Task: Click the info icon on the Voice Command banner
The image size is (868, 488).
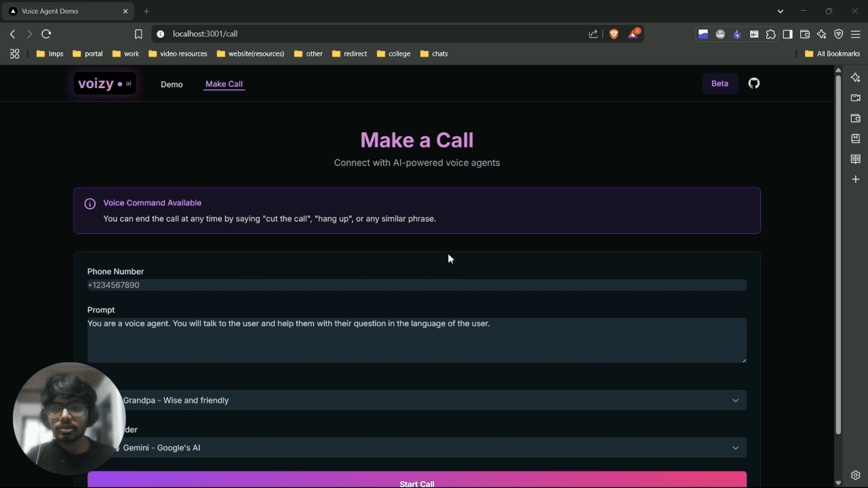Action: (90, 203)
